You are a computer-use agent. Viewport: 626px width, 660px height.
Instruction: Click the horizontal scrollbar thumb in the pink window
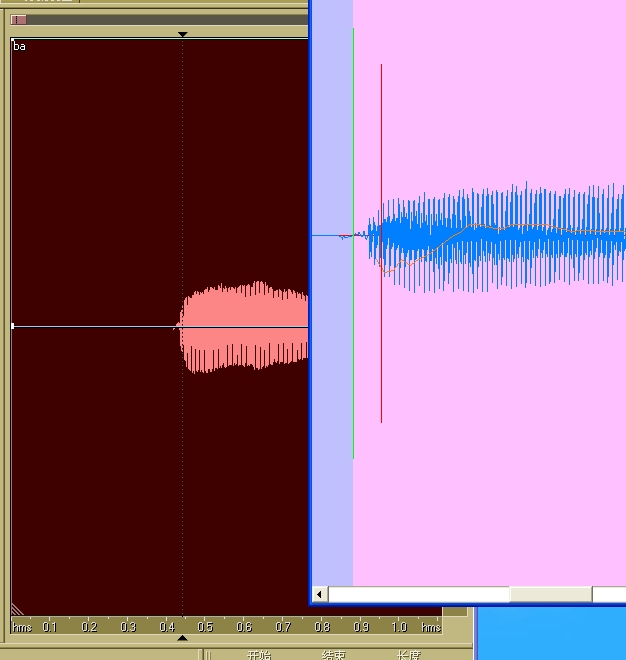(x=551, y=594)
